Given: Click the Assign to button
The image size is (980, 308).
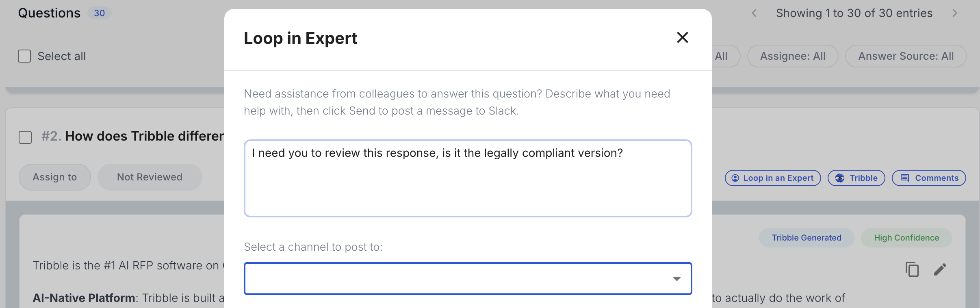Looking at the screenshot, I should pos(54,177).
